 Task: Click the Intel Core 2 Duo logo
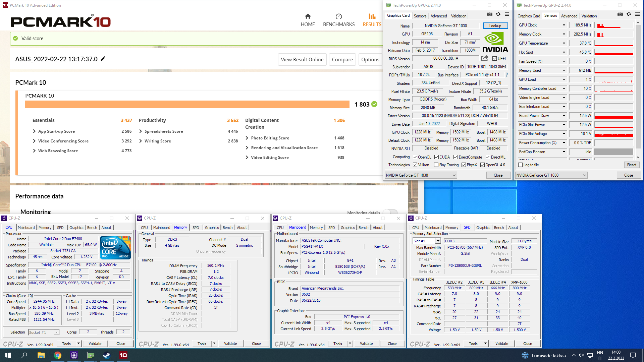[x=116, y=248]
